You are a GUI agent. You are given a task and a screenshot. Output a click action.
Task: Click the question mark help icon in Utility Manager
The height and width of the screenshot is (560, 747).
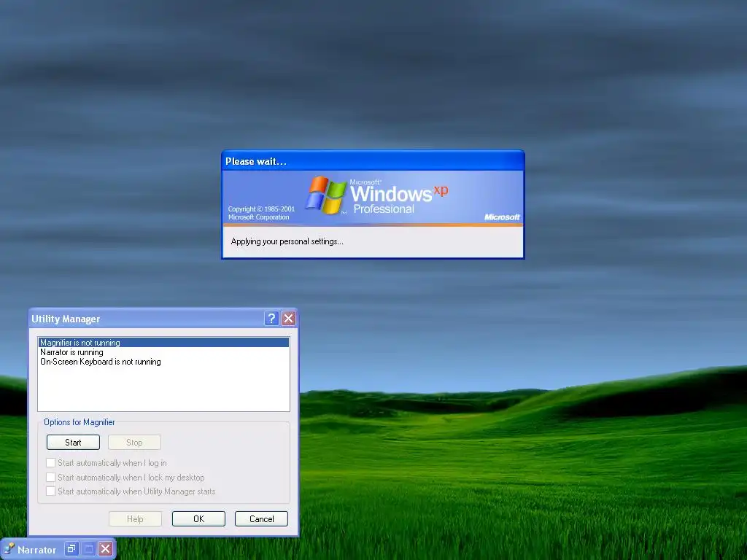click(271, 318)
